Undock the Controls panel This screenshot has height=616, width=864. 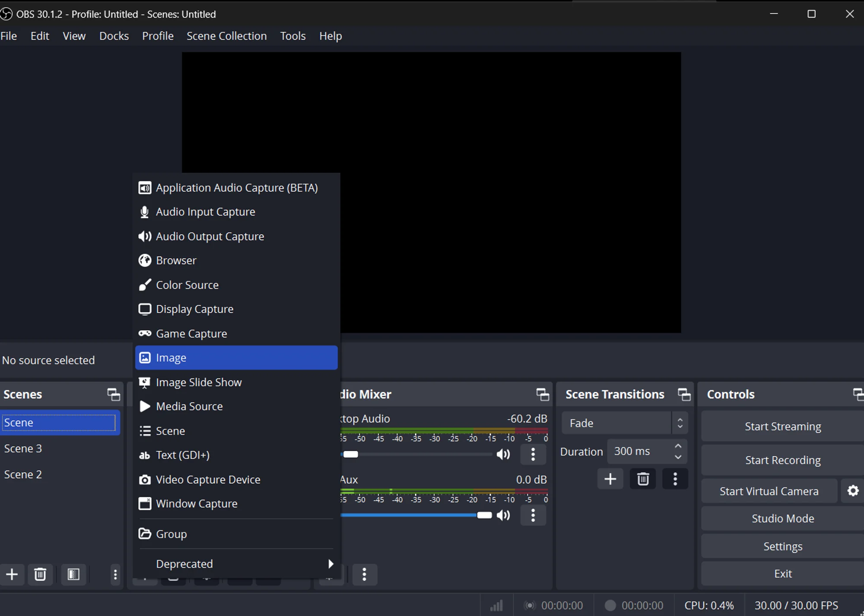(x=858, y=394)
